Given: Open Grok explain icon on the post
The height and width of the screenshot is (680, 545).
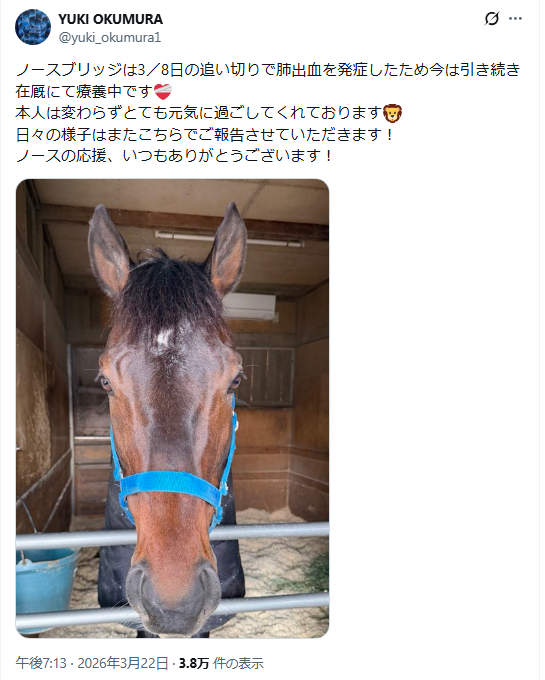Looking at the screenshot, I should (491, 19).
